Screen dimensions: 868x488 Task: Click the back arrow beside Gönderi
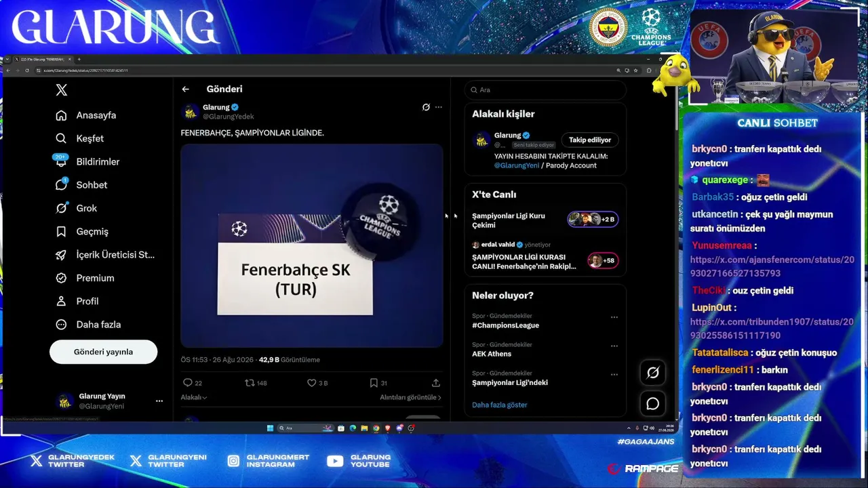click(185, 89)
